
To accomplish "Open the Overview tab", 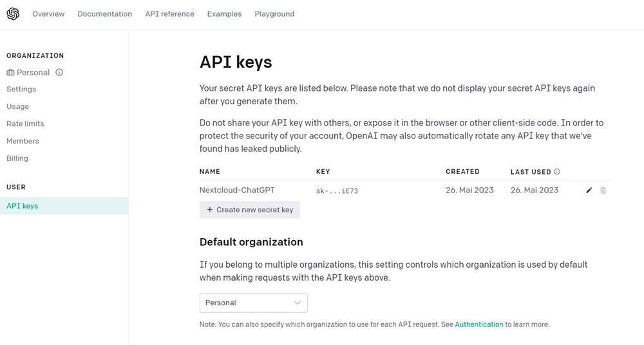I will [x=48, y=14].
